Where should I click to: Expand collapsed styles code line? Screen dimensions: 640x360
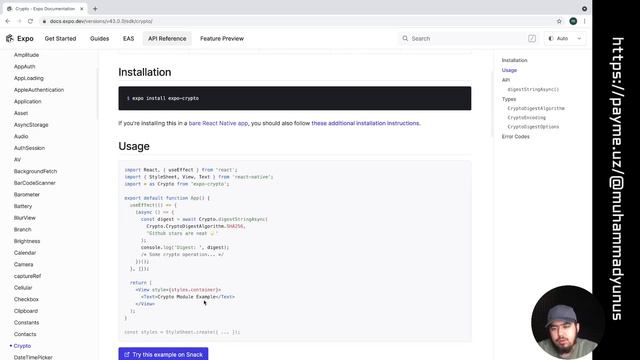pyautogui.click(x=182, y=332)
